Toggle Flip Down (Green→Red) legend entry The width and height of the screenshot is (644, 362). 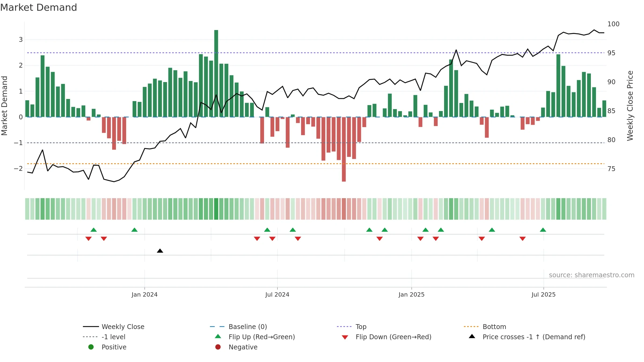386,337
